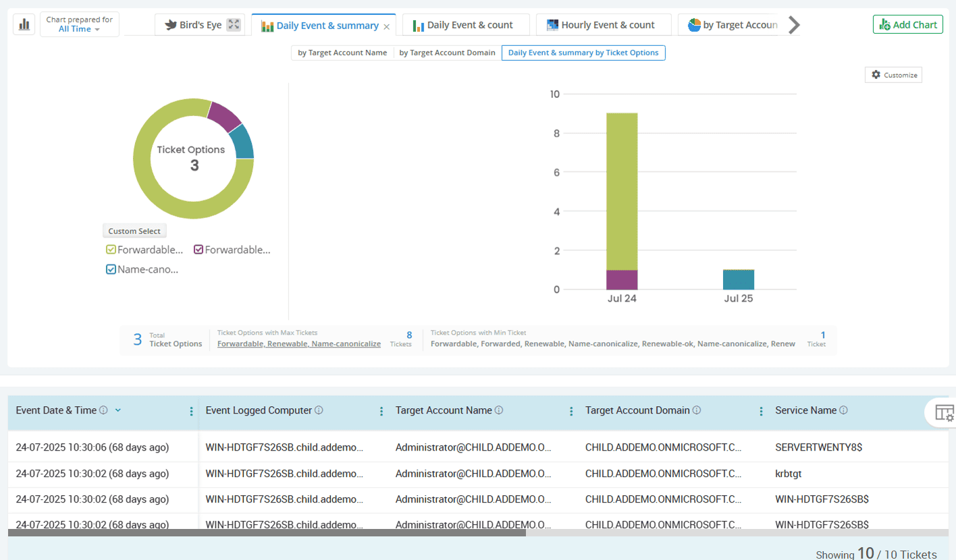Click the Customize button
956x560 pixels.
(893, 75)
